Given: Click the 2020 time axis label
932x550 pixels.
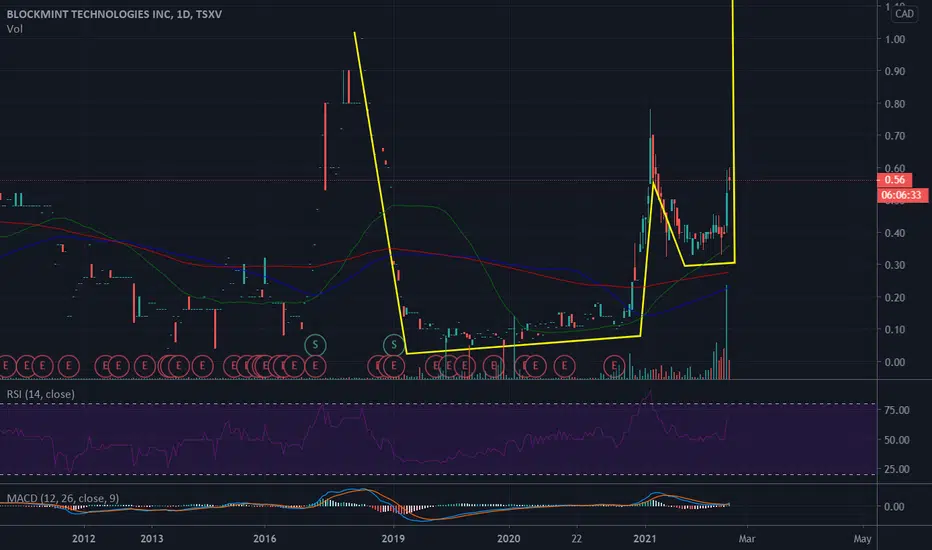Looking at the screenshot, I should point(508,539).
